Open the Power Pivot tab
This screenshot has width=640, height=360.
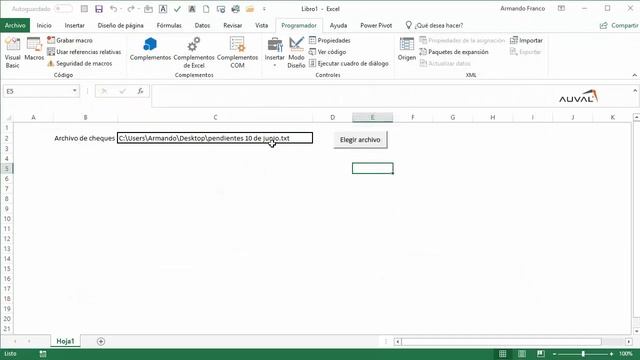376,25
